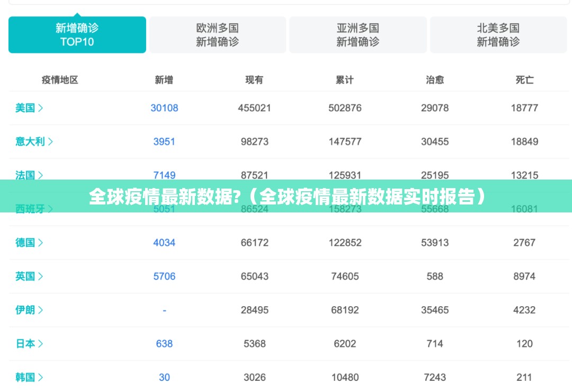Switch to 北美多国 新增确诊 tab

(498, 35)
